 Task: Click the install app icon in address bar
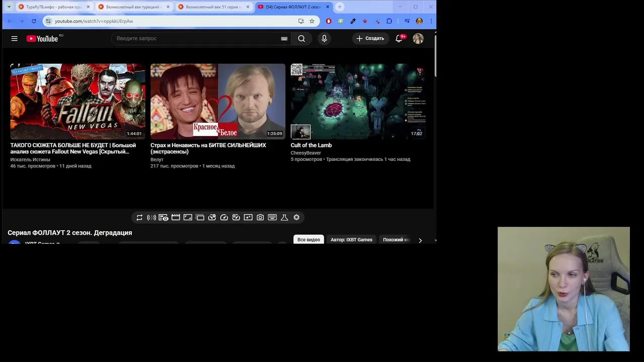click(x=301, y=21)
